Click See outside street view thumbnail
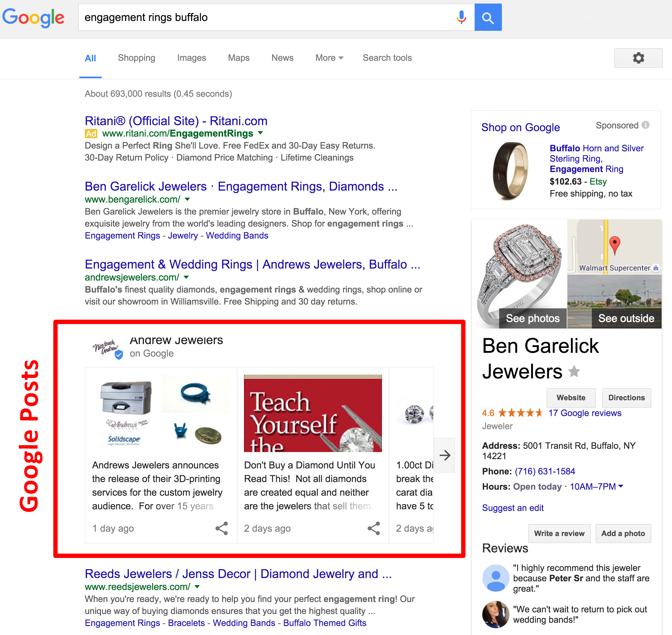Viewport: 672px width, 635px height. pyautogui.click(x=614, y=301)
